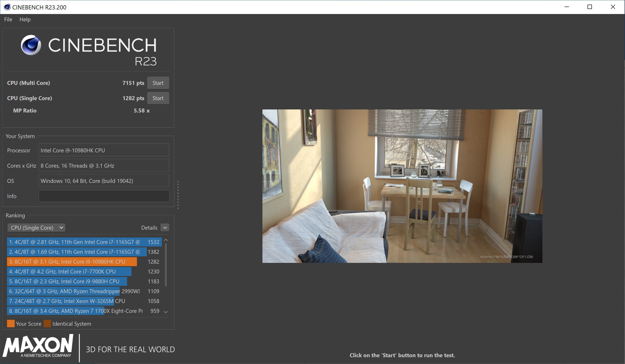The width and height of the screenshot is (625, 364).
Task: Click the OS field Windows 10
Action: [104, 181]
